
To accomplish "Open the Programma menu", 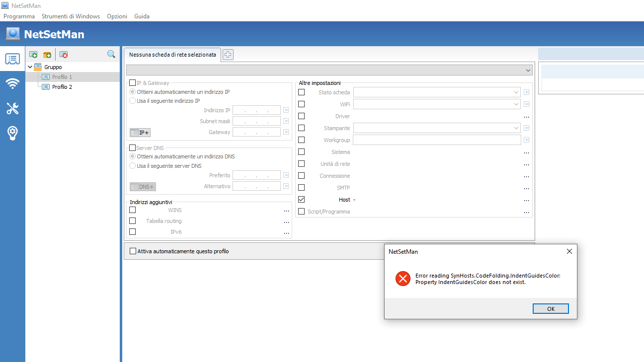I will 19,16.
